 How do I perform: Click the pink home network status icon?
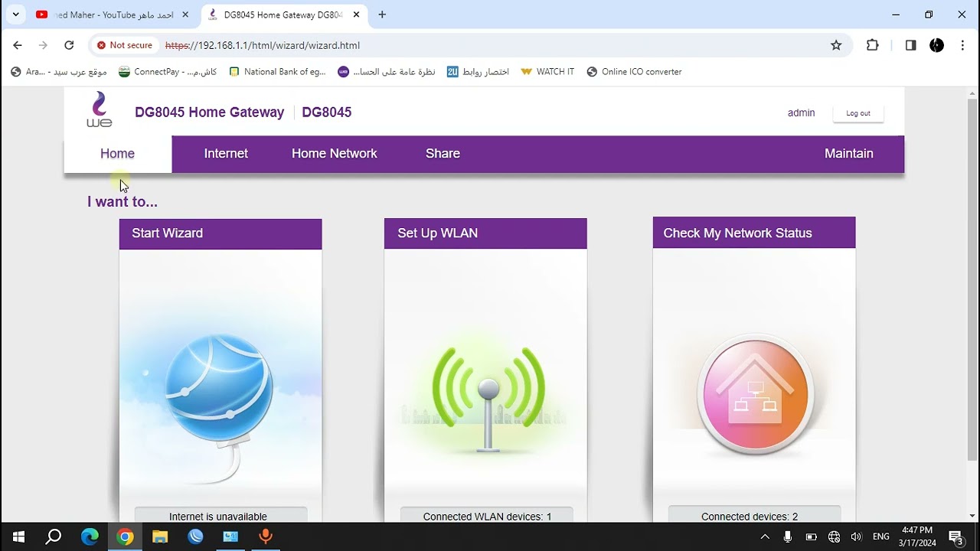[755, 395]
